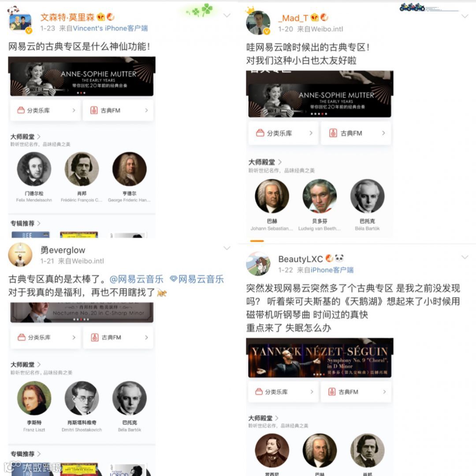Open 古典FM in _Mad_T's screenshot

pyautogui.click(x=356, y=133)
